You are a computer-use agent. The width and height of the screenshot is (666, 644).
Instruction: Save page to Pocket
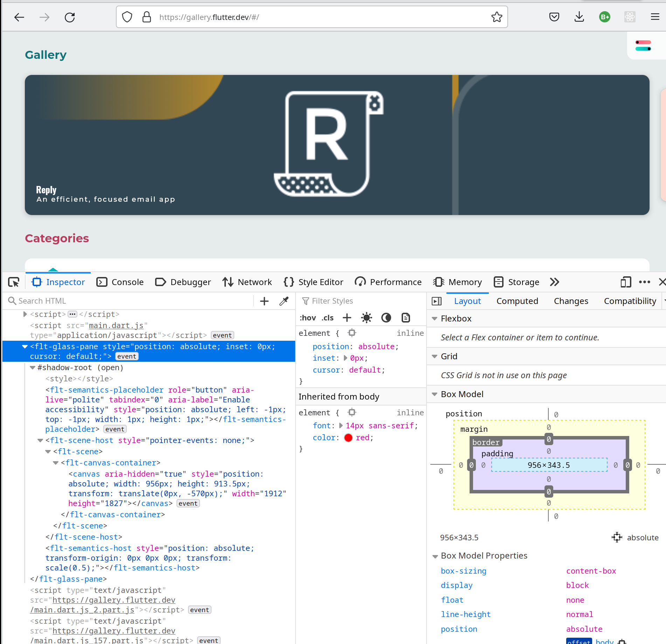coord(554,17)
